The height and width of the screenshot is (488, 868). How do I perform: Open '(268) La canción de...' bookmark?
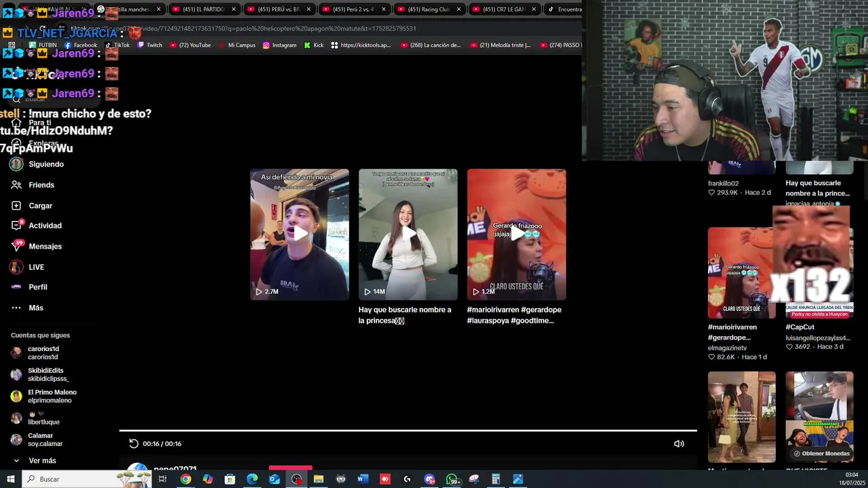coord(431,45)
